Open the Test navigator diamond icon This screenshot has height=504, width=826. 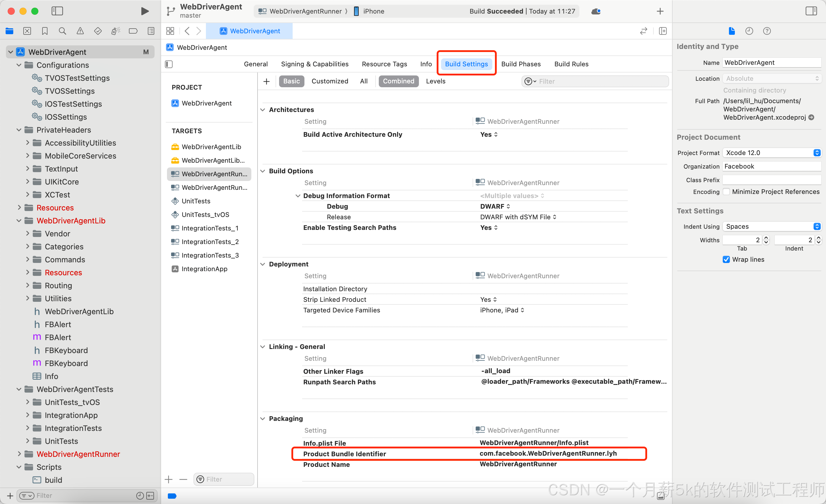click(98, 31)
